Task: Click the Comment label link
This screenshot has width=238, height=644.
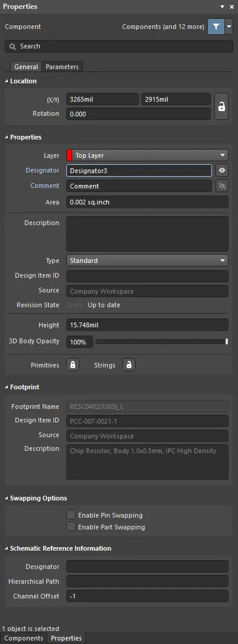Action: click(45, 186)
